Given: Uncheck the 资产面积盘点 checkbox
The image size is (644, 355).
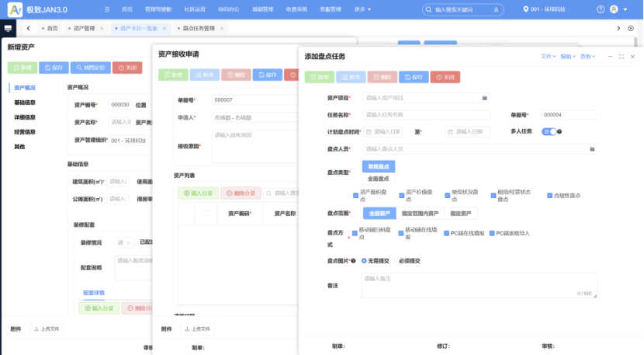Looking at the screenshot, I should click(355, 196).
